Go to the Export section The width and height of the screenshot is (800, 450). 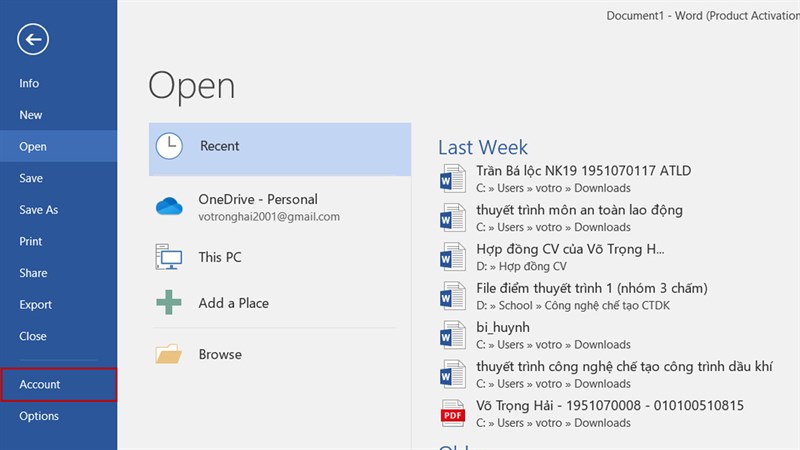(x=36, y=305)
